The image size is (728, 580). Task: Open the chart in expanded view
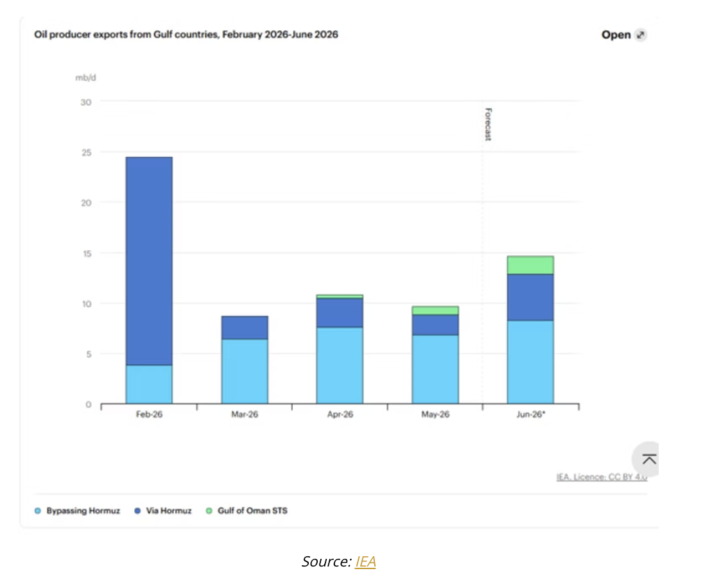(623, 35)
